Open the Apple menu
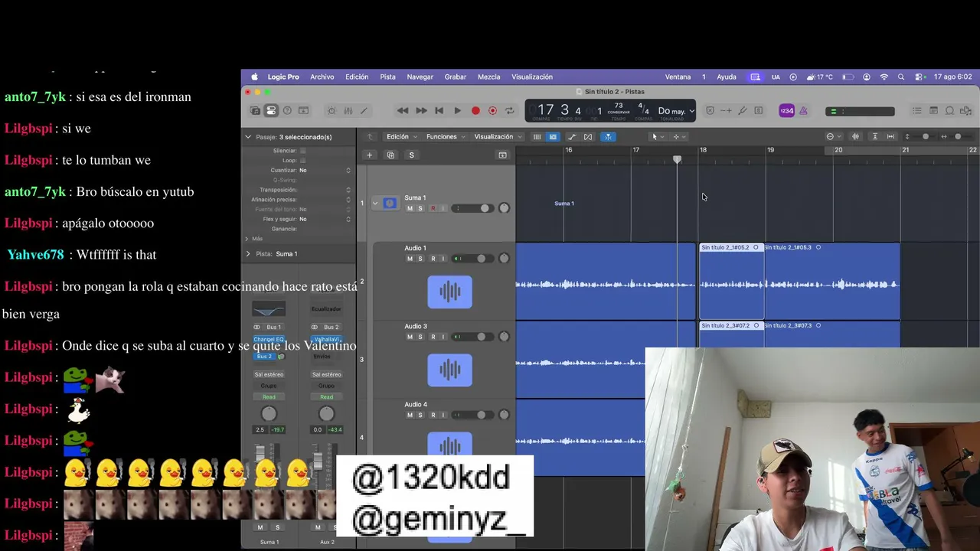This screenshot has width=980, height=551. pyautogui.click(x=254, y=77)
